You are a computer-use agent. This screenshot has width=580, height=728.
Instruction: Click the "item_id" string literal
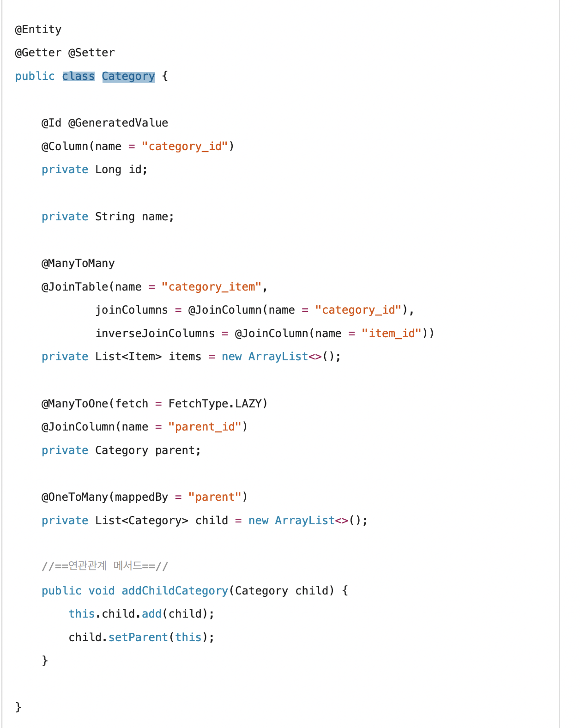(392, 334)
